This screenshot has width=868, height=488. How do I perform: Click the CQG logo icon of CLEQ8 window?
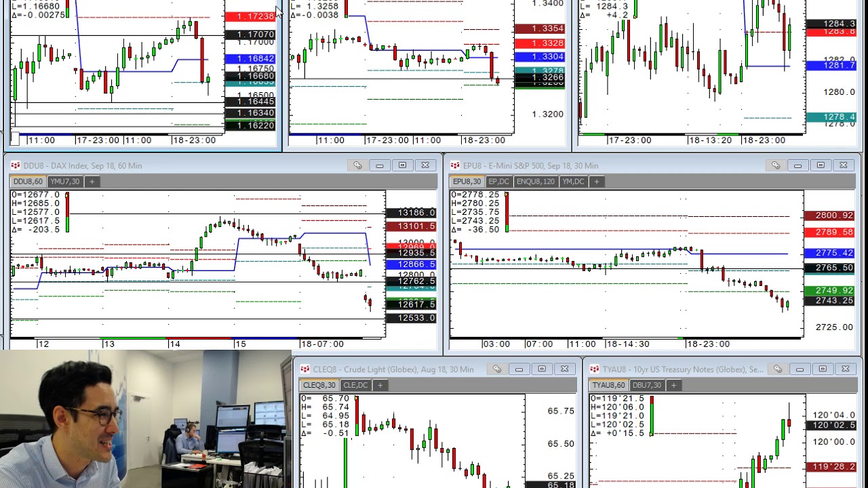(305, 369)
